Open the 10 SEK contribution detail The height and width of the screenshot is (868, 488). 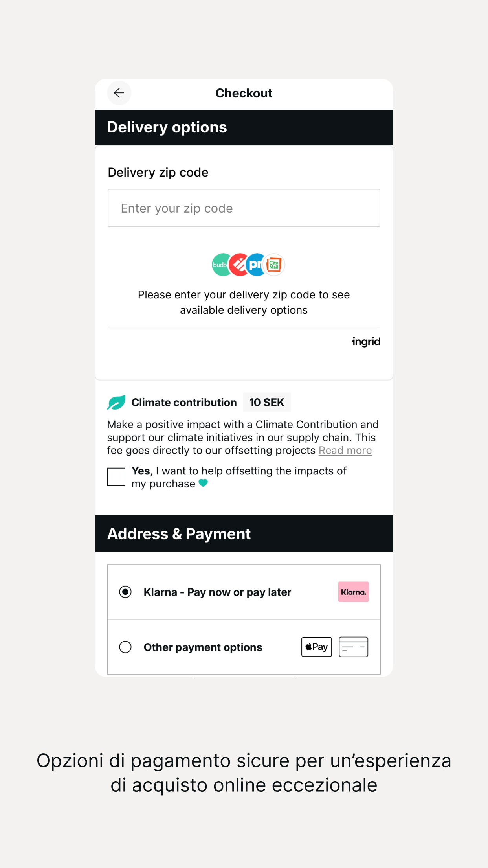[x=267, y=402]
